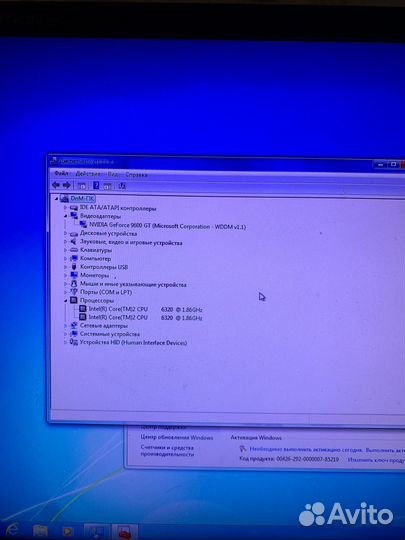The width and height of the screenshot is (405, 540).
Task: Click the Порты (COM и LPT) icon
Action: click(74, 292)
